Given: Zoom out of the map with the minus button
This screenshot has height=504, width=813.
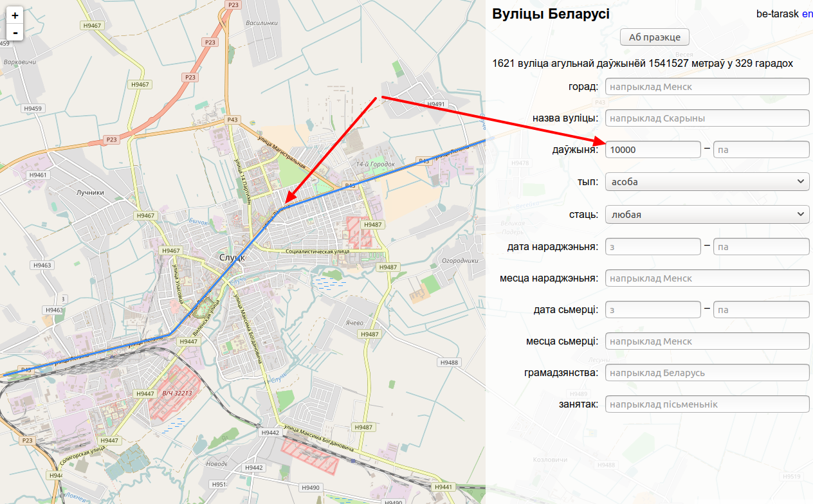Looking at the screenshot, I should tap(15, 32).
